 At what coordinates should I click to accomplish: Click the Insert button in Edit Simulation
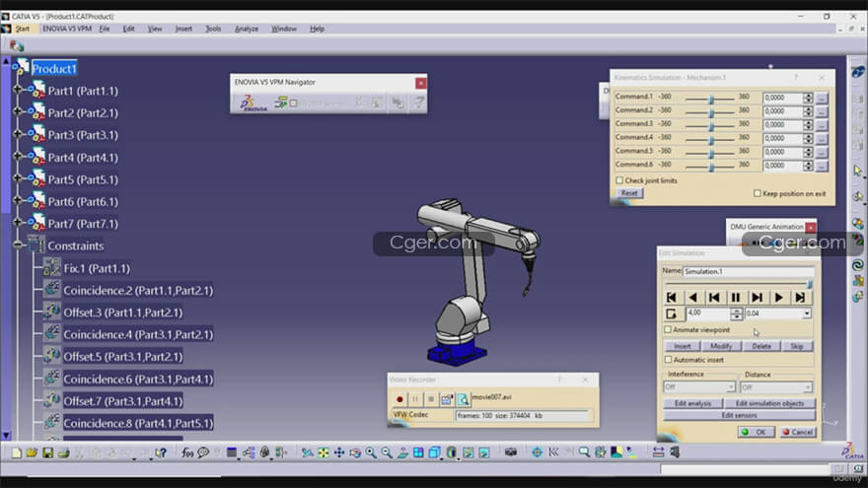tap(682, 346)
